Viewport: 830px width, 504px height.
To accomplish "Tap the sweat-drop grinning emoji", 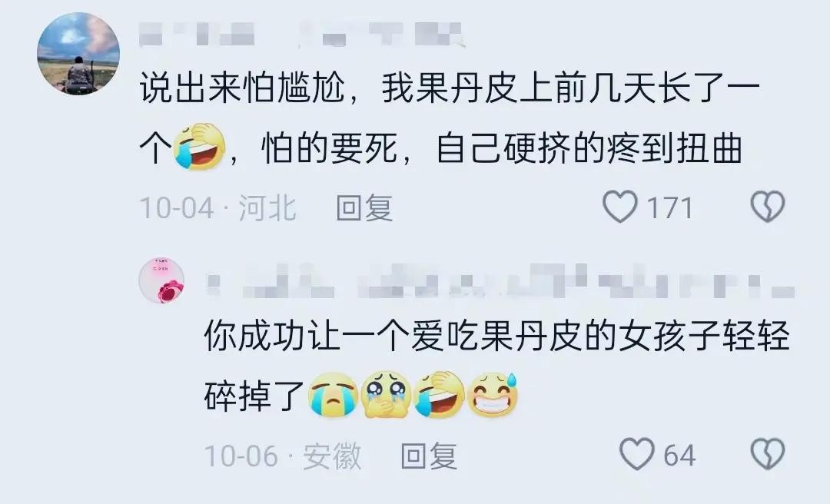I will (494, 395).
